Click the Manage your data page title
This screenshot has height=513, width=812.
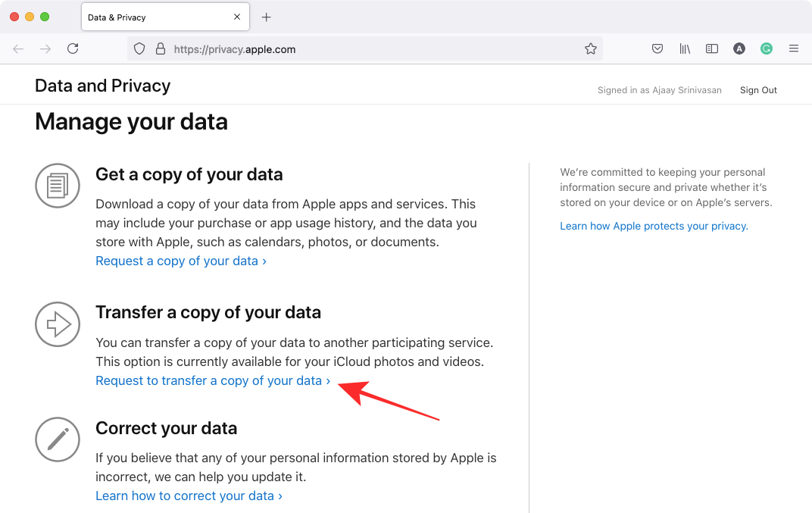coord(131,122)
